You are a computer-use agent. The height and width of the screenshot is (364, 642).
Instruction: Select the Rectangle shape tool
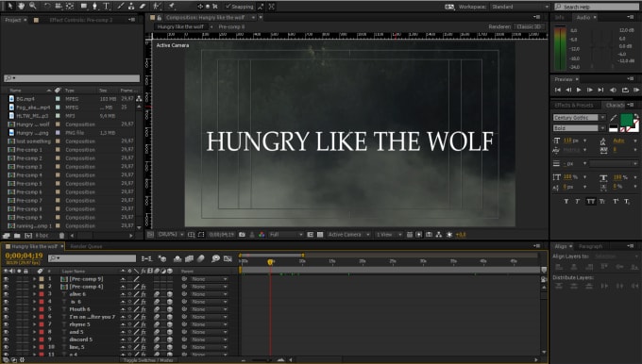(x=84, y=7)
